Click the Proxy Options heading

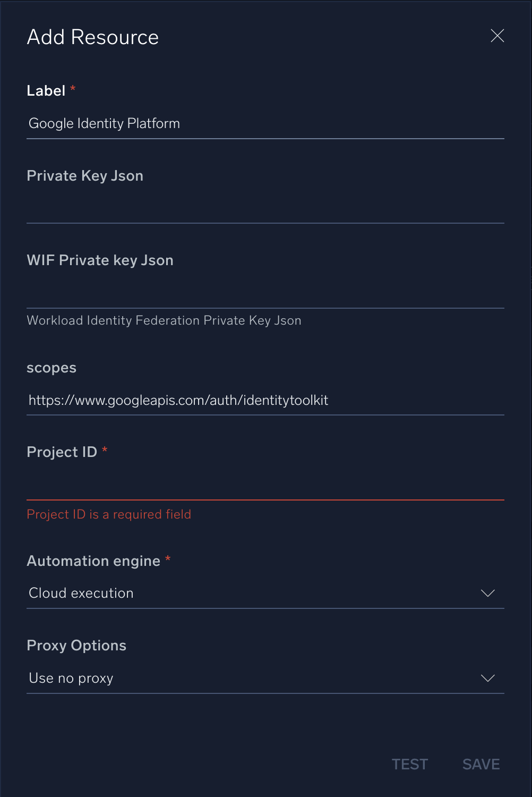coord(76,646)
